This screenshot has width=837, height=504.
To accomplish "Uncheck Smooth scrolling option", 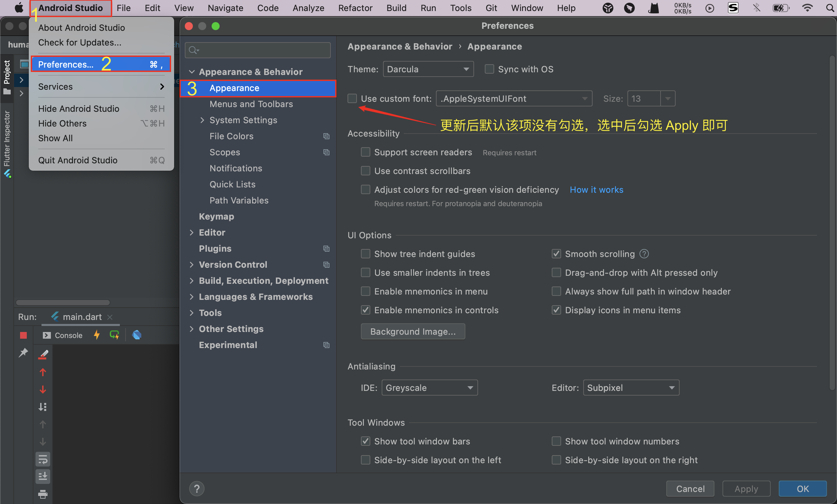I will click(556, 254).
